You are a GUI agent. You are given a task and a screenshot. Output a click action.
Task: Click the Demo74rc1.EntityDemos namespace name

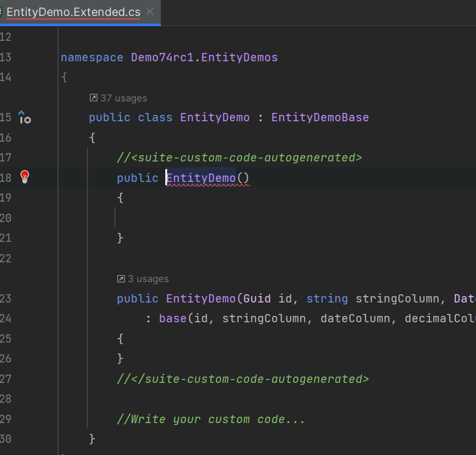click(204, 57)
